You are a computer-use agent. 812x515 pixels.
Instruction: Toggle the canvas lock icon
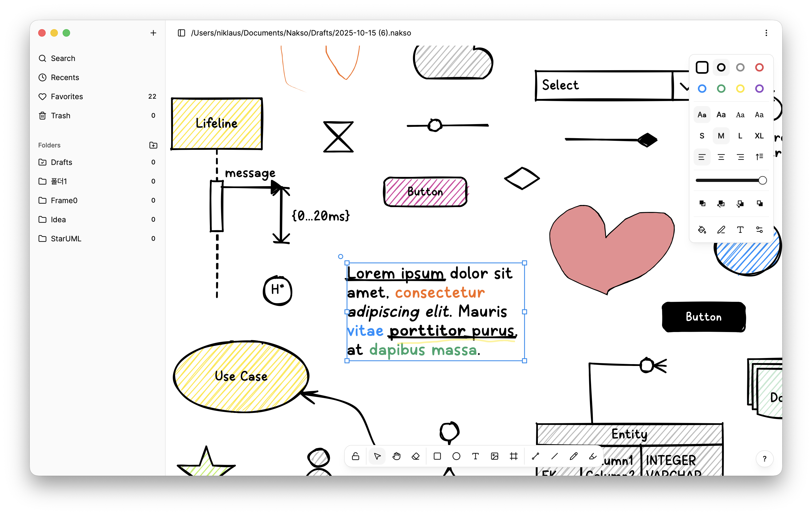pyautogui.click(x=355, y=456)
